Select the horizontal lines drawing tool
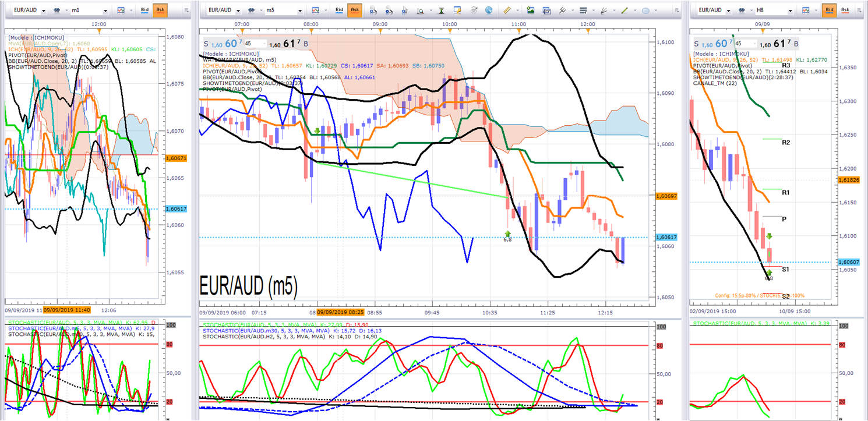868x421 pixels. [x=584, y=10]
